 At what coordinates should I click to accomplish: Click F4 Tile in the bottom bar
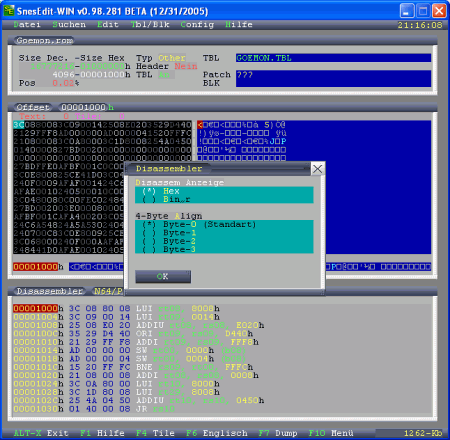click(155, 433)
